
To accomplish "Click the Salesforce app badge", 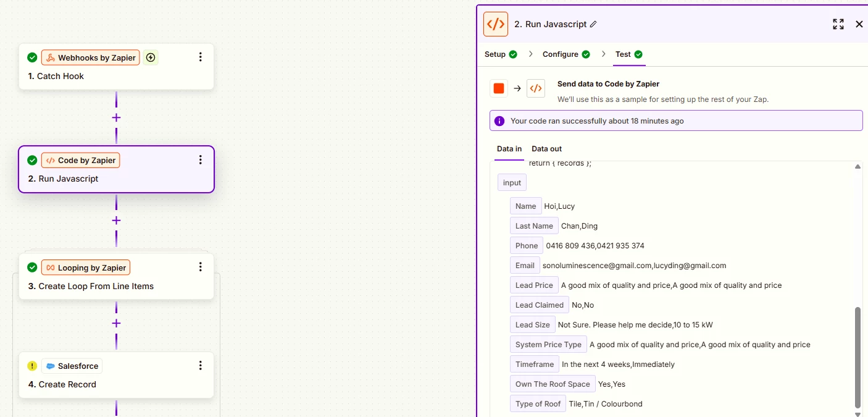I will 72,366.
